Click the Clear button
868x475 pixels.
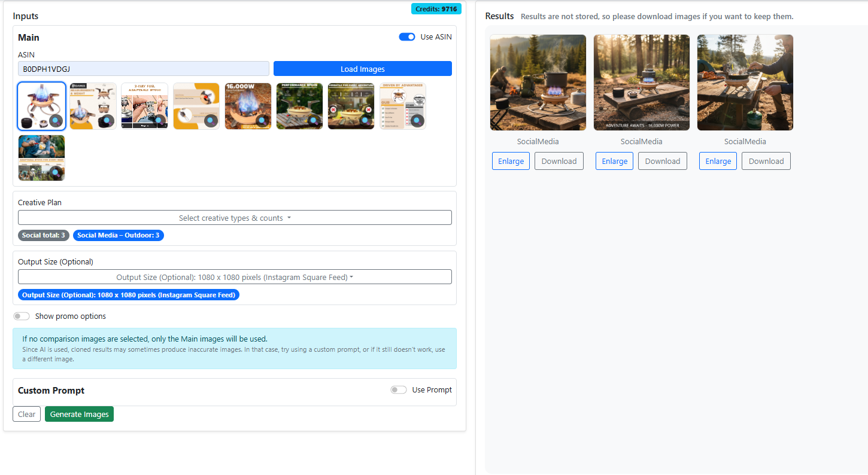coord(26,415)
